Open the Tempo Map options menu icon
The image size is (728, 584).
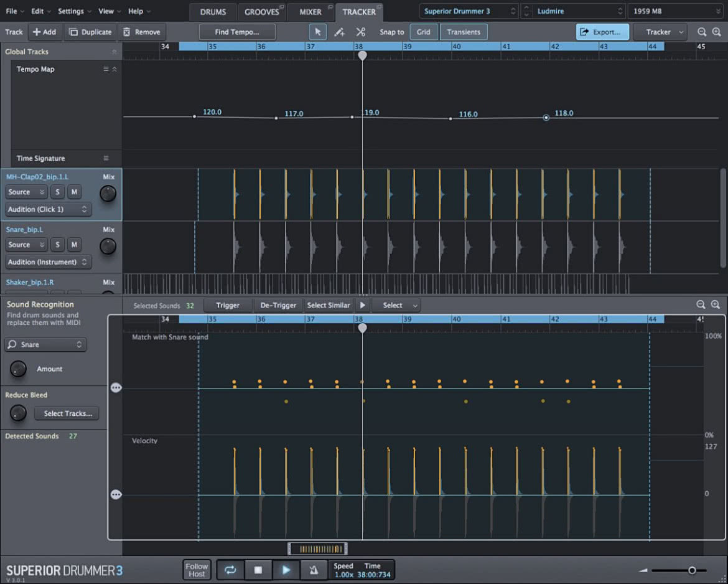point(106,68)
